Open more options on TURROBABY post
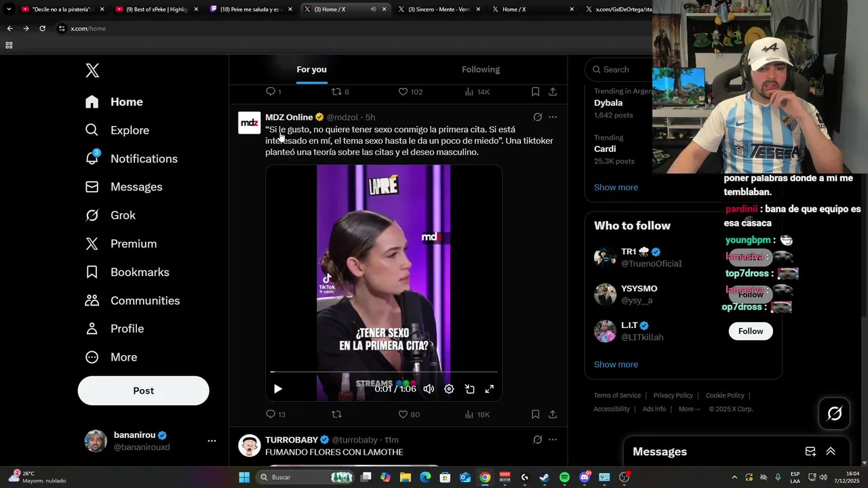 coord(553,440)
